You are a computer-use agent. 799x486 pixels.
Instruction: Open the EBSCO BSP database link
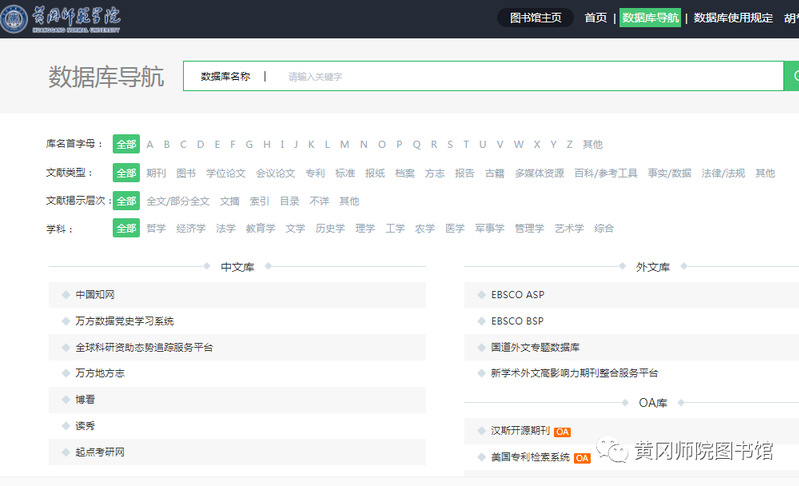pos(517,321)
